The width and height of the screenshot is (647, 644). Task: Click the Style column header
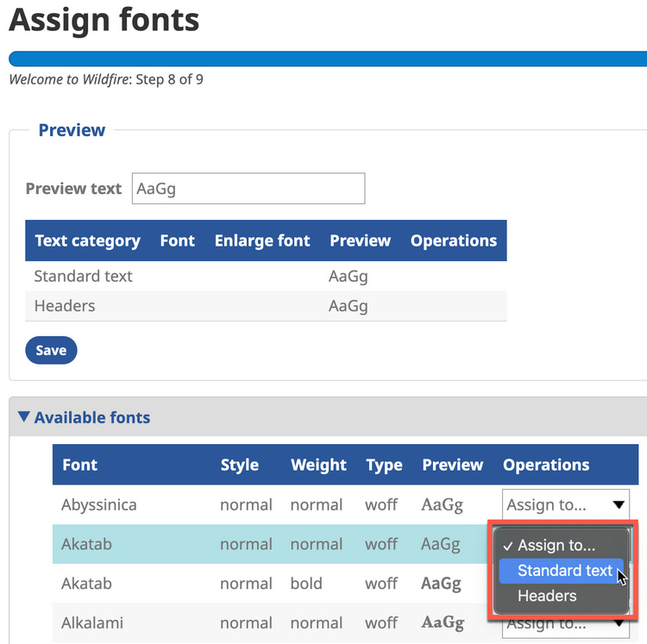tap(239, 465)
